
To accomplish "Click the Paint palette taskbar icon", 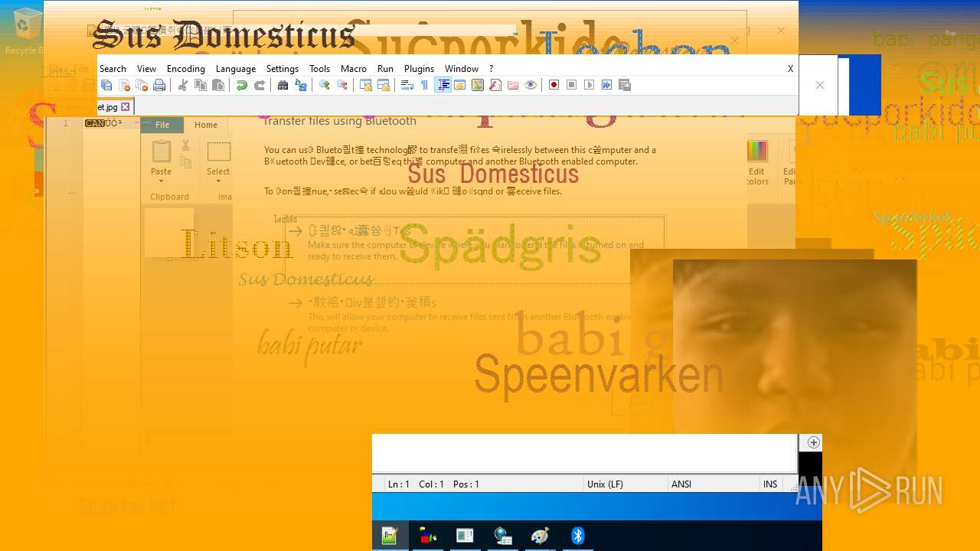I will point(540,536).
